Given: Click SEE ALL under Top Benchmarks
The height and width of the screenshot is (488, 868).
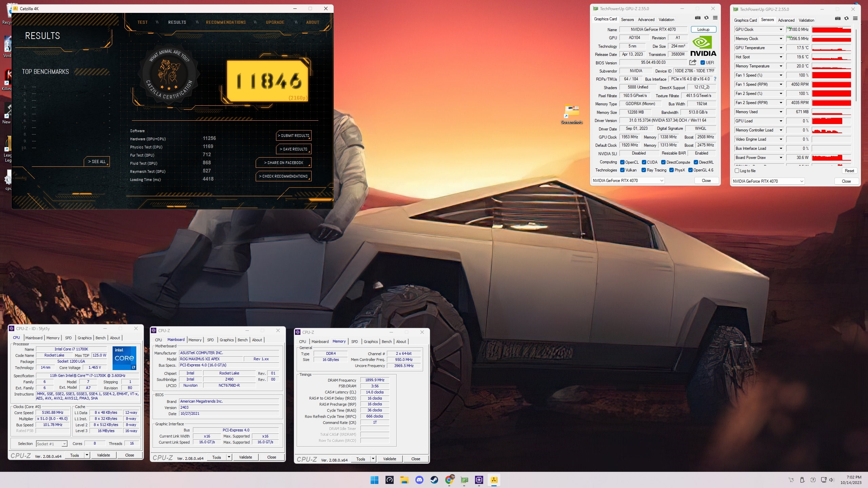Looking at the screenshot, I should tap(97, 162).
